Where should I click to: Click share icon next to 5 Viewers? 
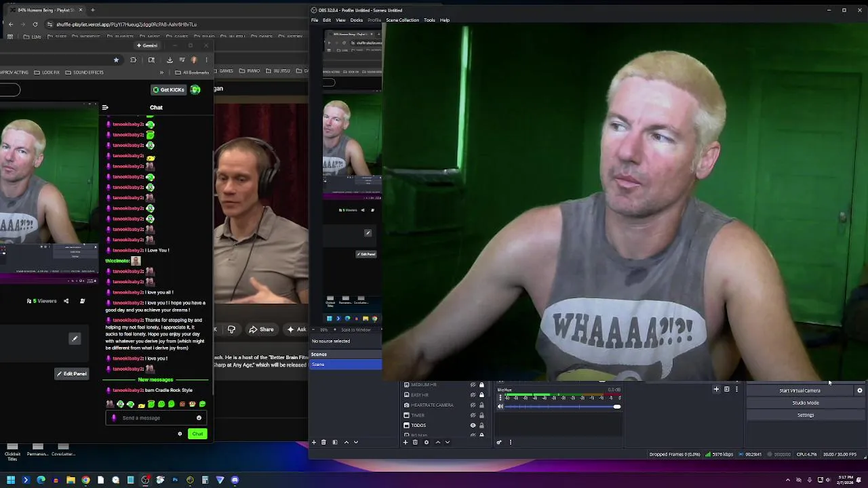point(66,301)
